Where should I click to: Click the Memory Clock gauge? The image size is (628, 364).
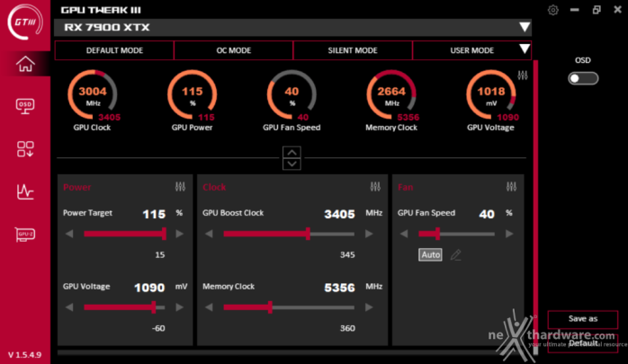click(x=391, y=95)
